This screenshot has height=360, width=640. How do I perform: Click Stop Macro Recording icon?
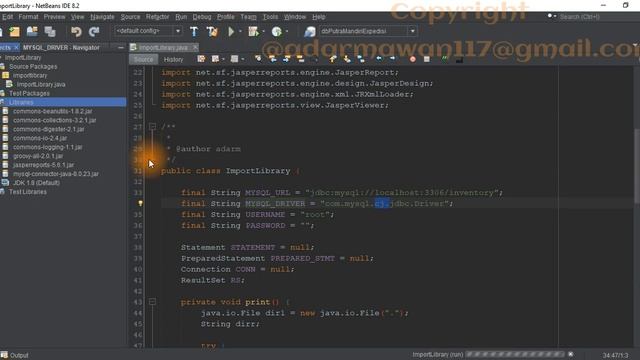427,59
